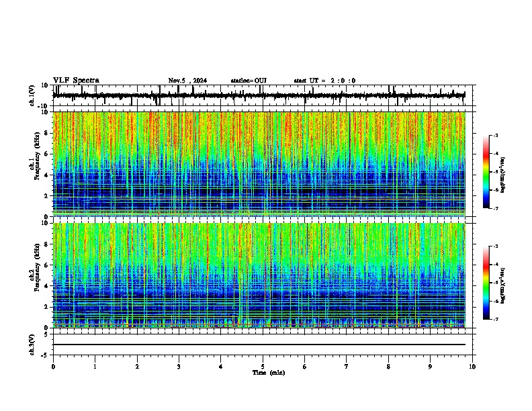Click the "2" kHz tick on ch.2 frequency axis
This screenshot has width=532, height=411.
pos(48,307)
